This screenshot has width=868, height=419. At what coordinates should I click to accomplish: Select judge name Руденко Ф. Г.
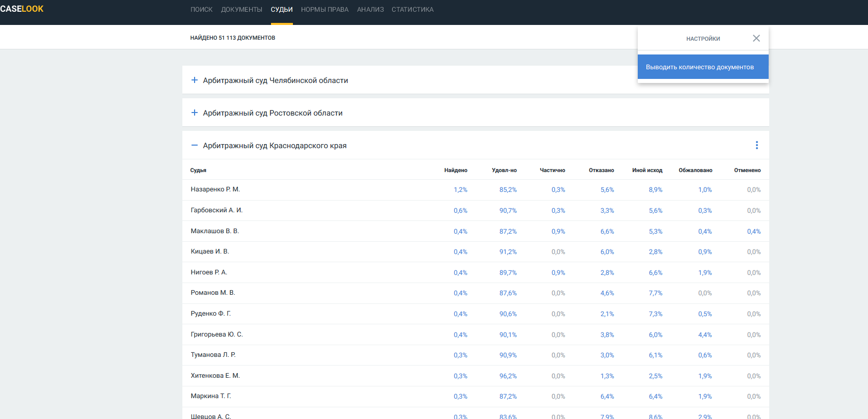pos(211,314)
